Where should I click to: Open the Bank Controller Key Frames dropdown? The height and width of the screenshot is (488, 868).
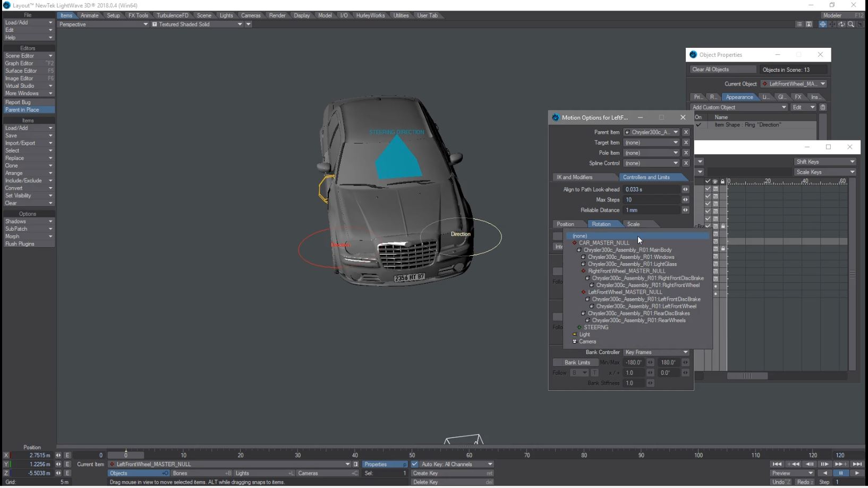657,352
